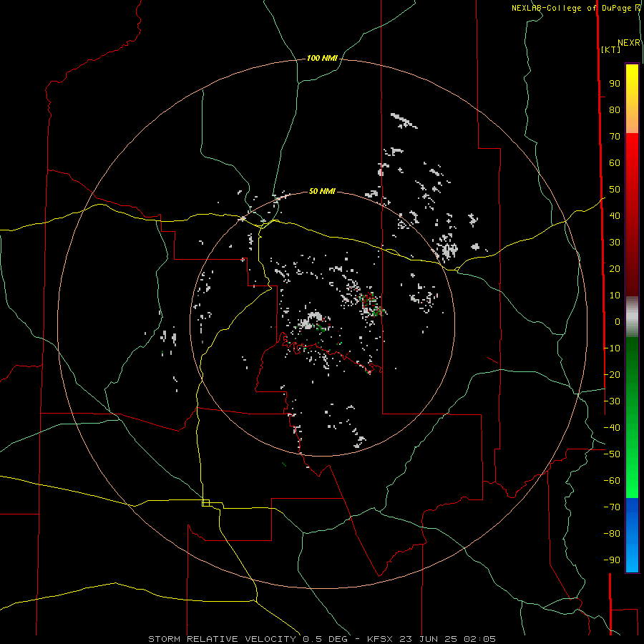Click the "NEXLAB-College of DuPage" header text
This screenshot has height=644, width=644.
572,8
